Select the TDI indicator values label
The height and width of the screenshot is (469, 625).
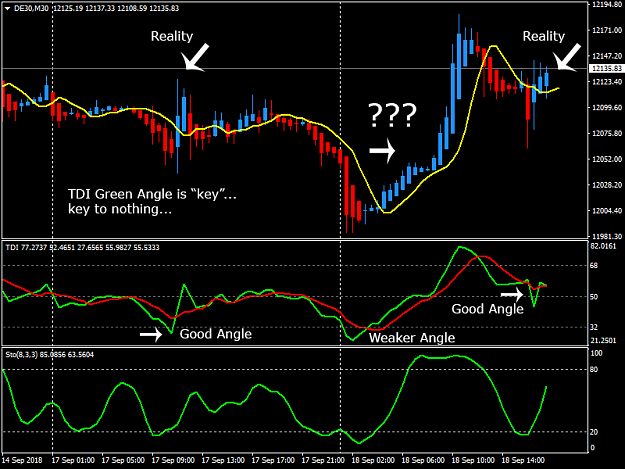83,247
